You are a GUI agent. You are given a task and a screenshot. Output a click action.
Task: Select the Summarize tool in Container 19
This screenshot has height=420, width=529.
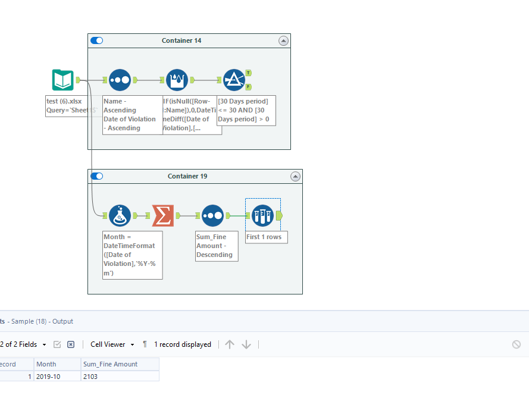(x=163, y=215)
